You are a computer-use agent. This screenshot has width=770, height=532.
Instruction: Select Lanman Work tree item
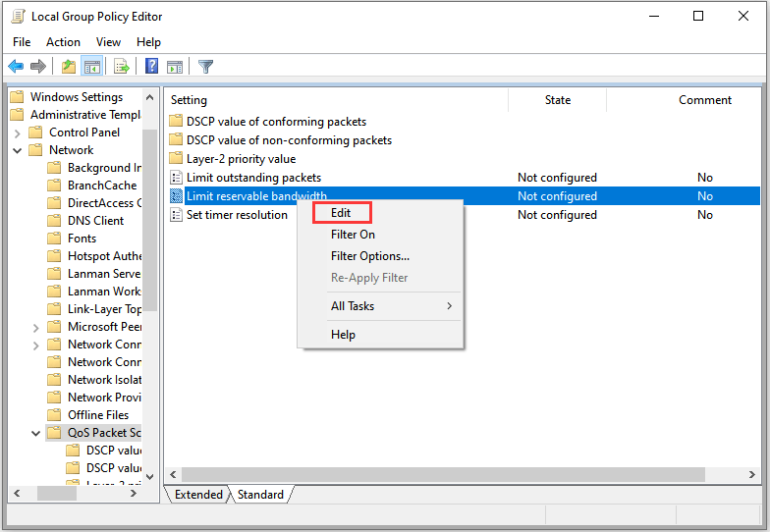coord(104,292)
